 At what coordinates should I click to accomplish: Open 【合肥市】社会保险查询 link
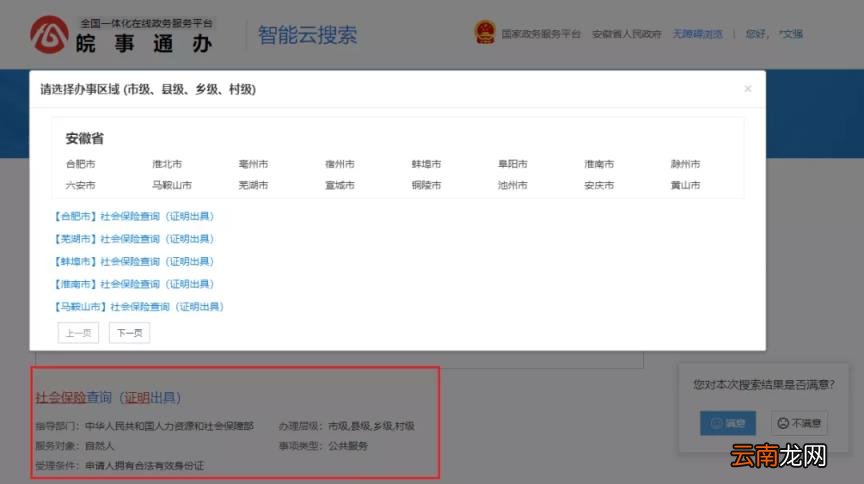click(x=134, y=216)
